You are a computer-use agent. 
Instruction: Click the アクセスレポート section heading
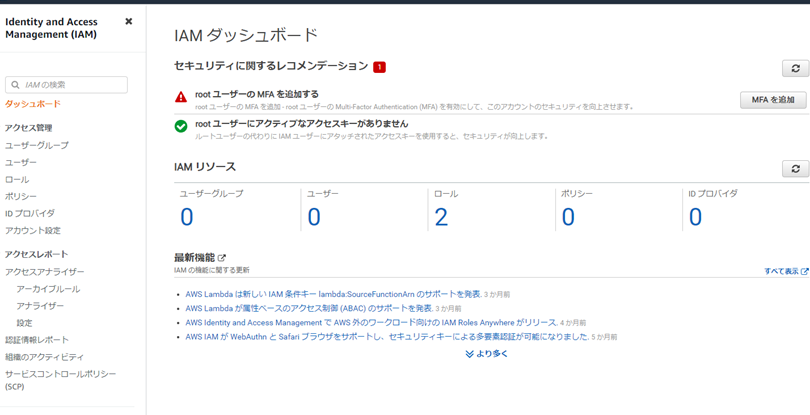click(36, 254)
